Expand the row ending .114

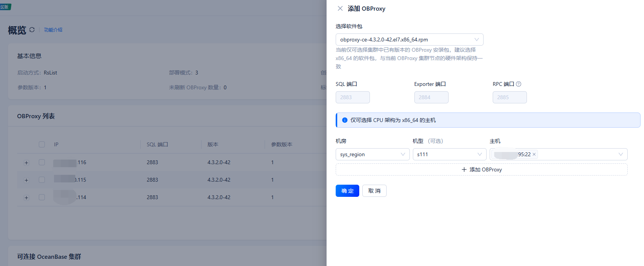tap(26, 198)
